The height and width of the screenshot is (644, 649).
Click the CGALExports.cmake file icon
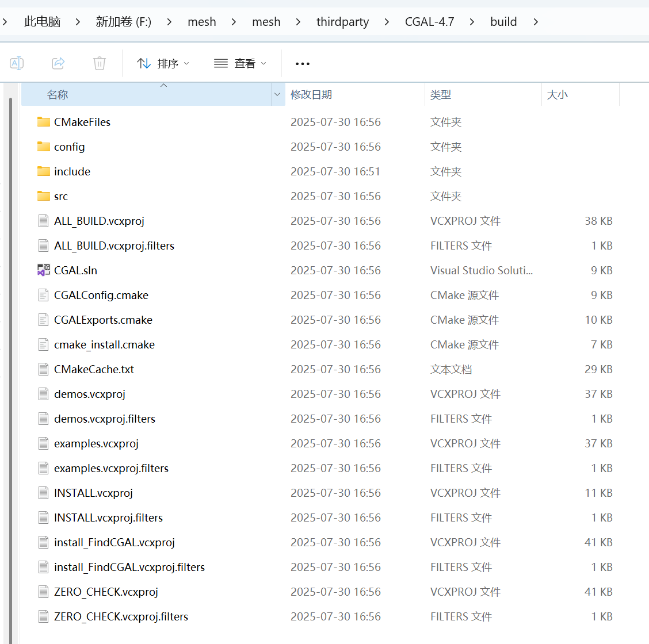pos(44,320)
